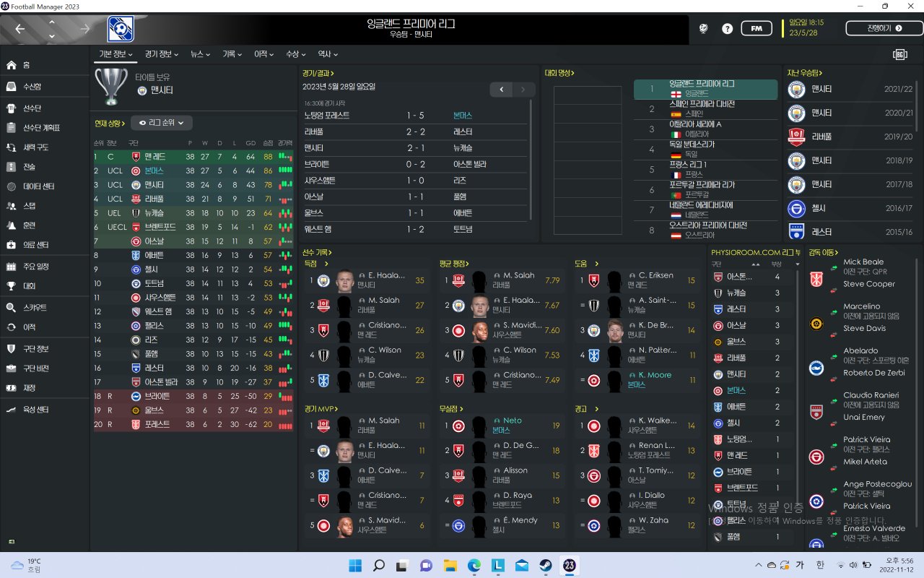Open 주요 일정 in the sidebar

coord(45,267)
